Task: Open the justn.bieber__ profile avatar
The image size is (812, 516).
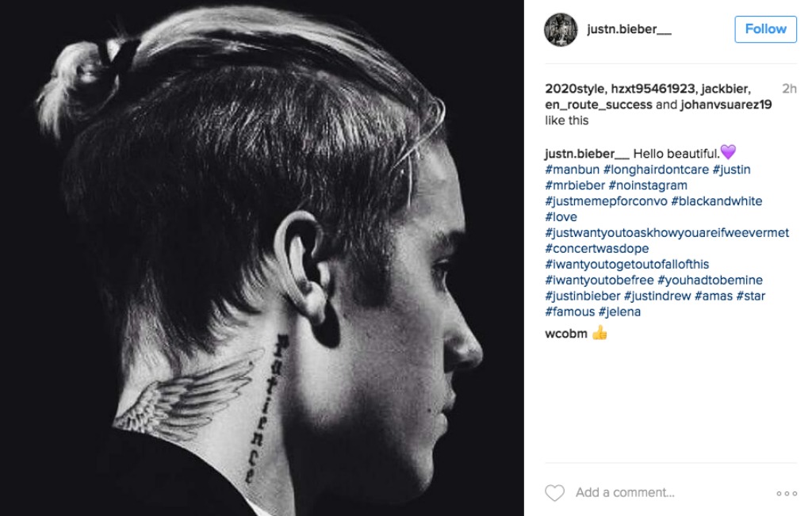Action: [561, 29]
